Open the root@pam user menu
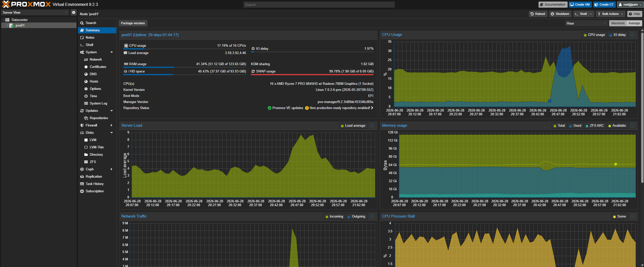The height and width of the screenshot is (267, 644). [630, 5]
